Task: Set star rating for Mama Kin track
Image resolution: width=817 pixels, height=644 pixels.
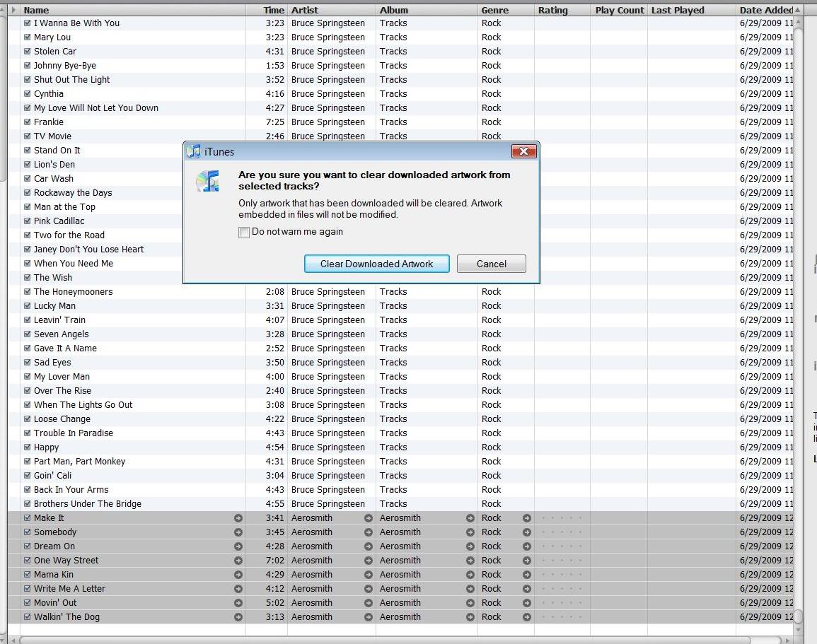Action: pos(562,575)
